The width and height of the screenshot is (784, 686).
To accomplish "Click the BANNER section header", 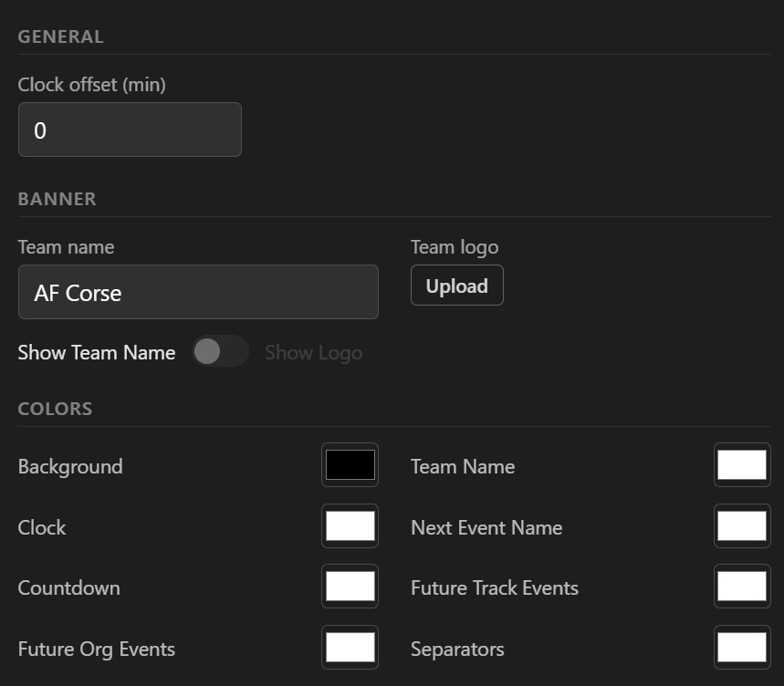I will (x=57, y=198).
